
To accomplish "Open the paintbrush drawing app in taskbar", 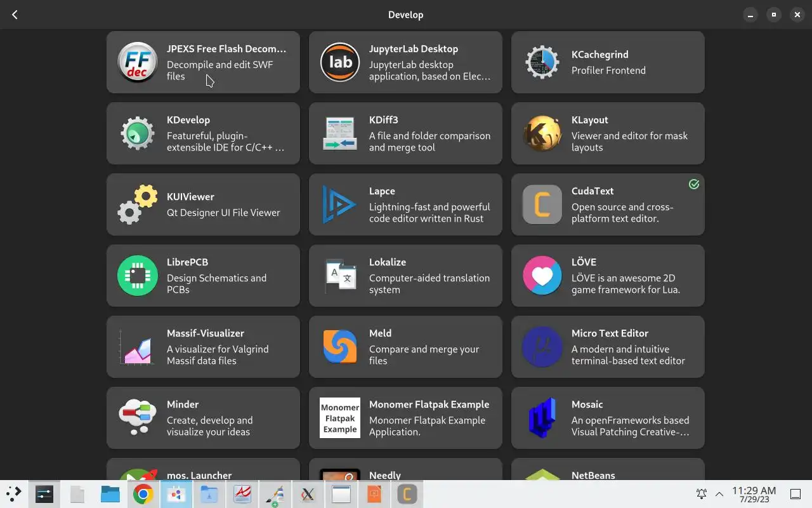I will click(x=275, y=494).
